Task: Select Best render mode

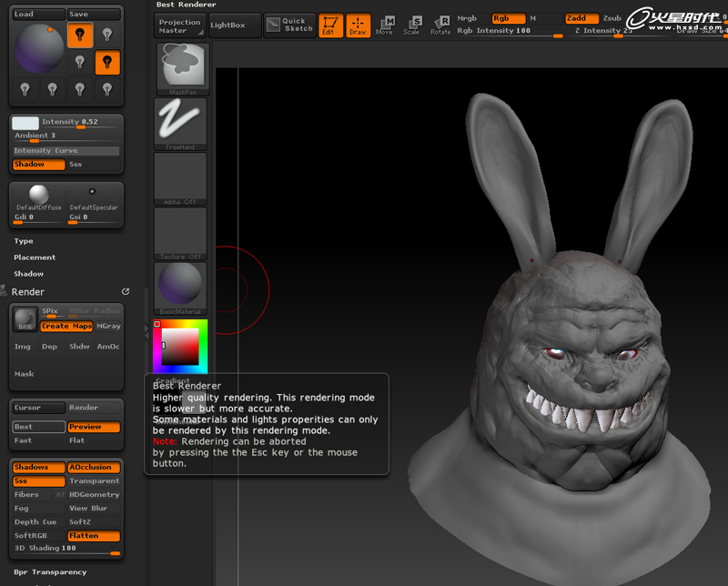Action: point(38,427)
